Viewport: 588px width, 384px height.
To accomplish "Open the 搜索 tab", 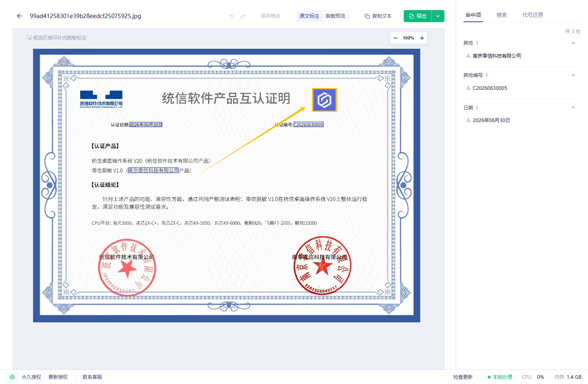I will [x=502, y=15].
